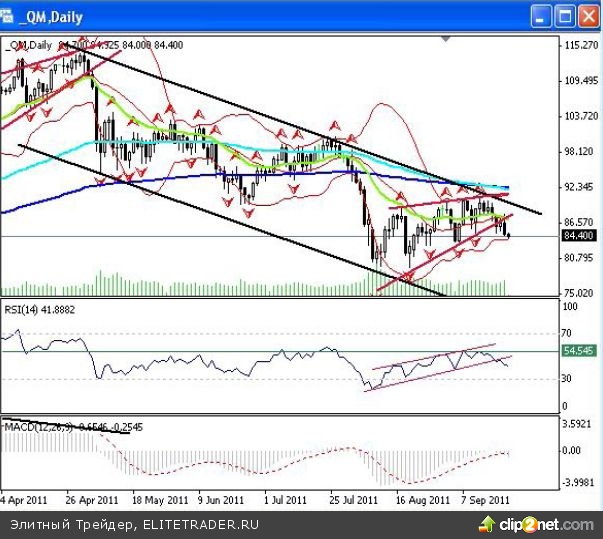
Task: Click the clip2net lightbulb logo icon
Action: point(487,525)
